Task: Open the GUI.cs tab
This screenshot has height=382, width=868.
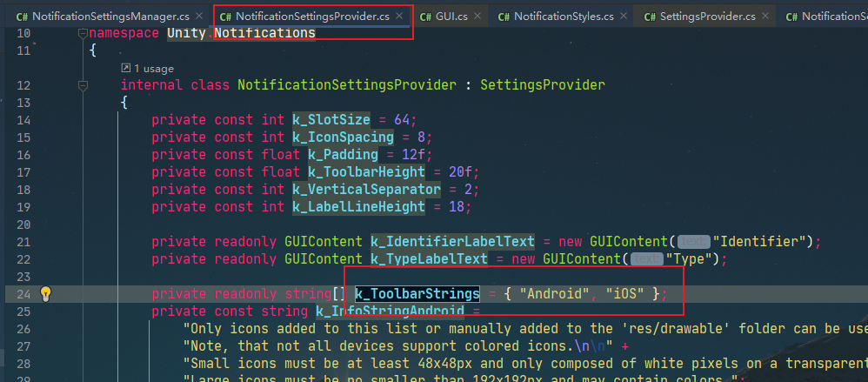Action: (450, 16)
